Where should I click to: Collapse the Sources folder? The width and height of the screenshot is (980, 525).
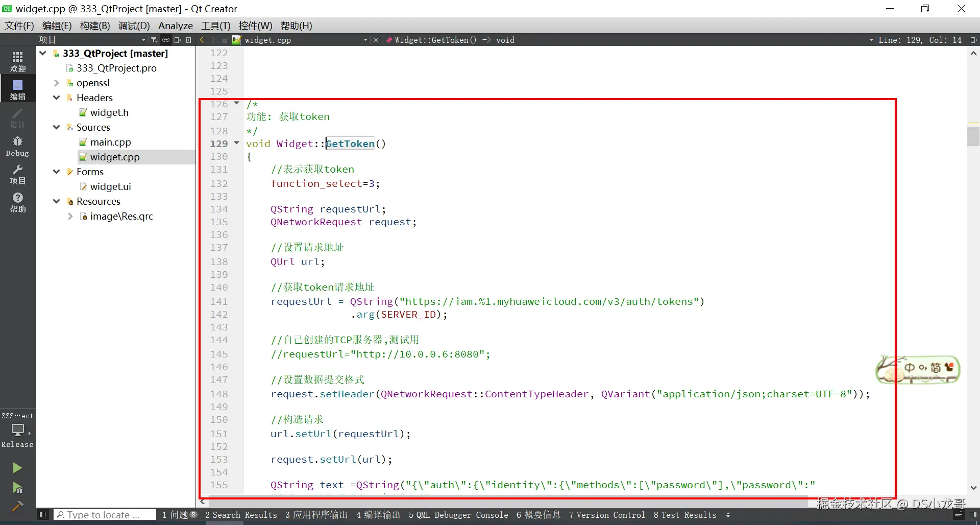[x=57, y=127]
